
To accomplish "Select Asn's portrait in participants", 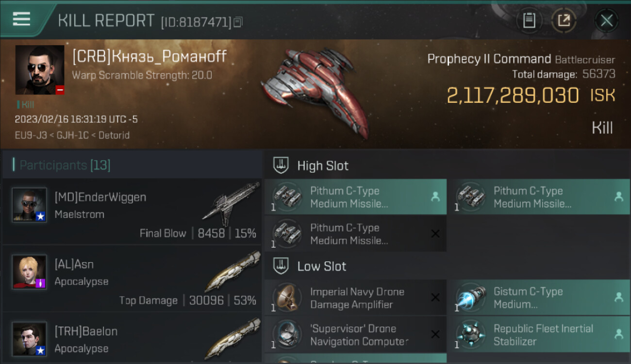I will [x=30, y=272].
